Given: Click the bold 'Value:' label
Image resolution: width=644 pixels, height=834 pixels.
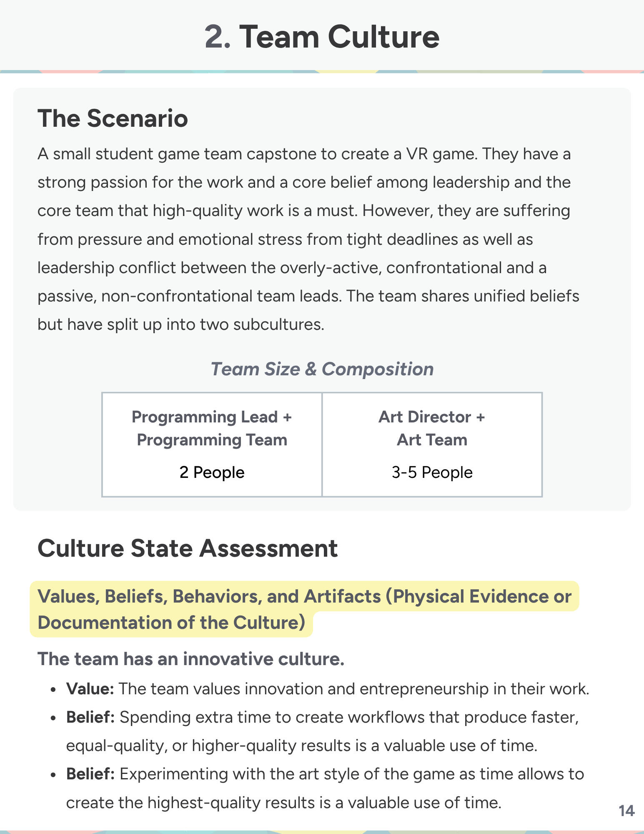Looking at the screenshot, I should [90, 689].
